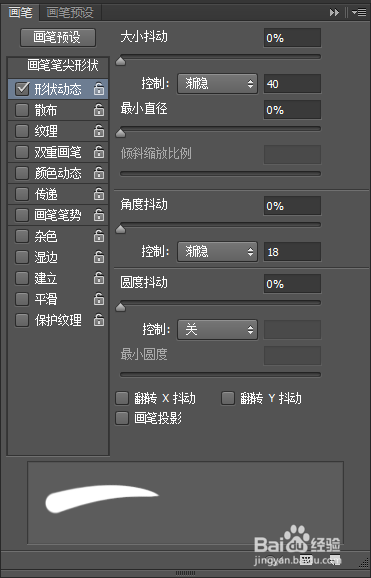Open the 圆度抖动 控制 dropdown set to 关
The width and height of the screenshot is (371, 578).
(x=217, y=330)
